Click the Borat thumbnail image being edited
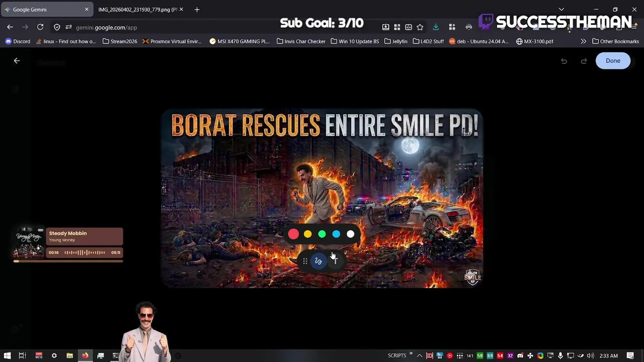Viewport: 644px width, 362px height. point(322,199)
